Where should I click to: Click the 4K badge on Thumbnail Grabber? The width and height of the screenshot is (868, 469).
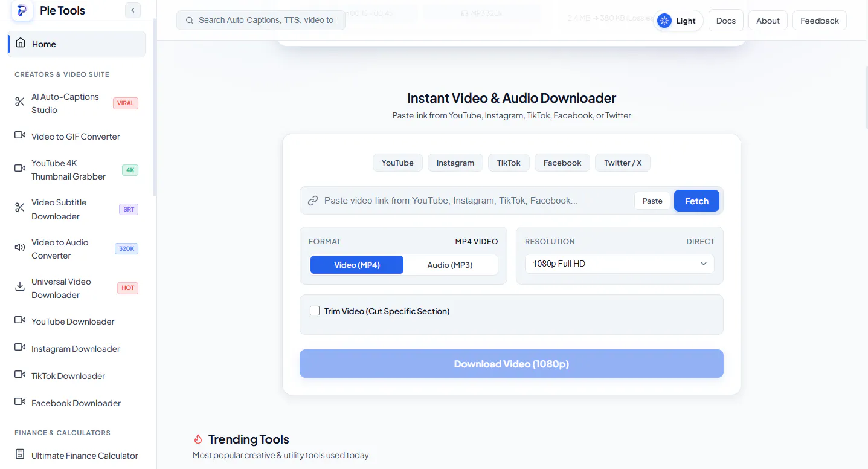coord(130,170)
